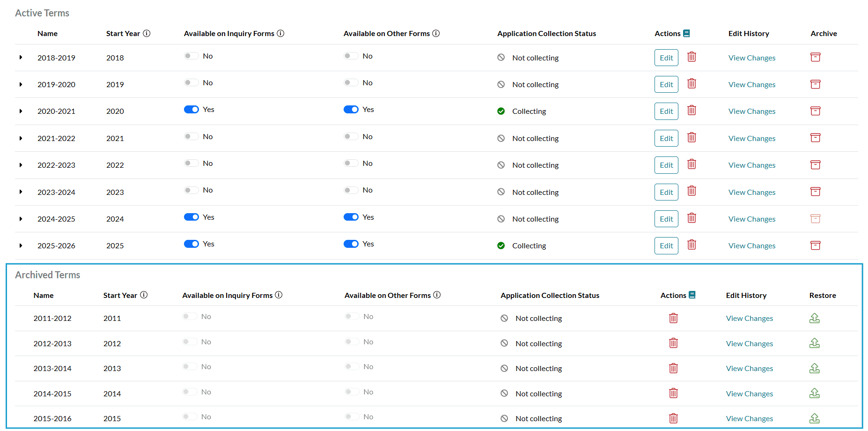Disable Inquiry Forms for 2024-2025
Image resolution: width=868 pixels, height=431 pixels.
point(191,217)
